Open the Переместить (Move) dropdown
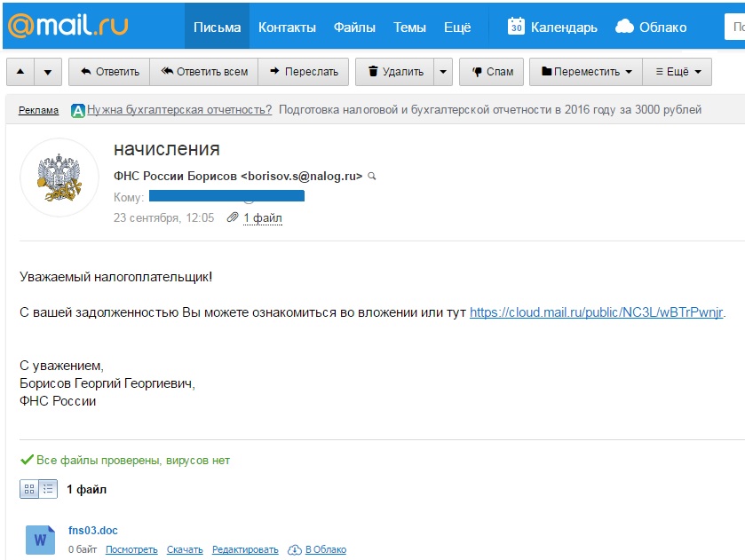Screen dimensions: 745x560 point(587,72)
